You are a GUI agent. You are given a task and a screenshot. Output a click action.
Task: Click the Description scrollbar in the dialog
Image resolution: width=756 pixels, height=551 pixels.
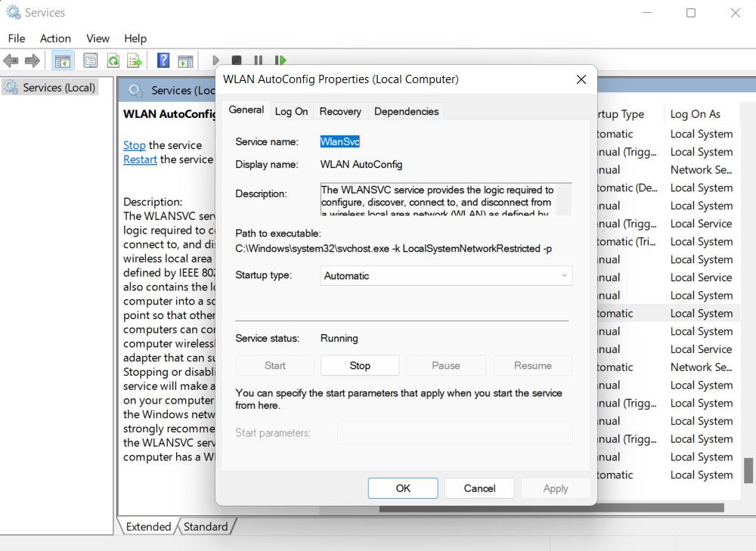564,199
